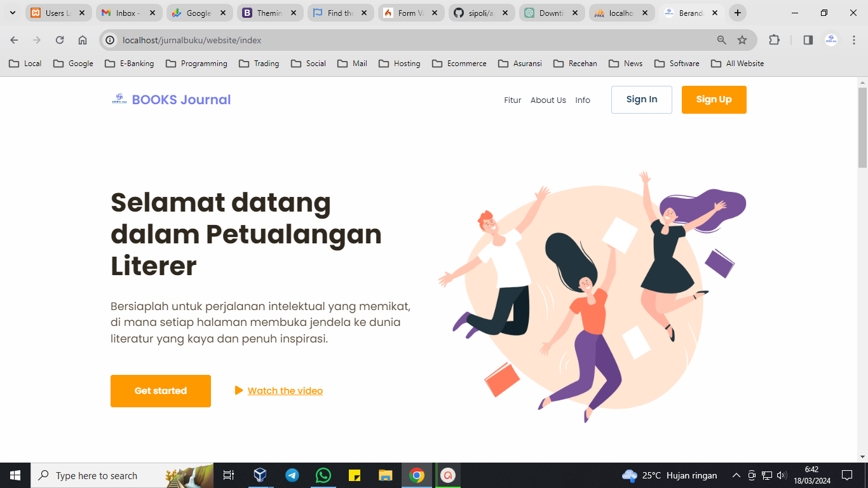Open the Chrome extensions puzzle icon
This screenshot has height=488, width=868.
(x=774, y=40)
